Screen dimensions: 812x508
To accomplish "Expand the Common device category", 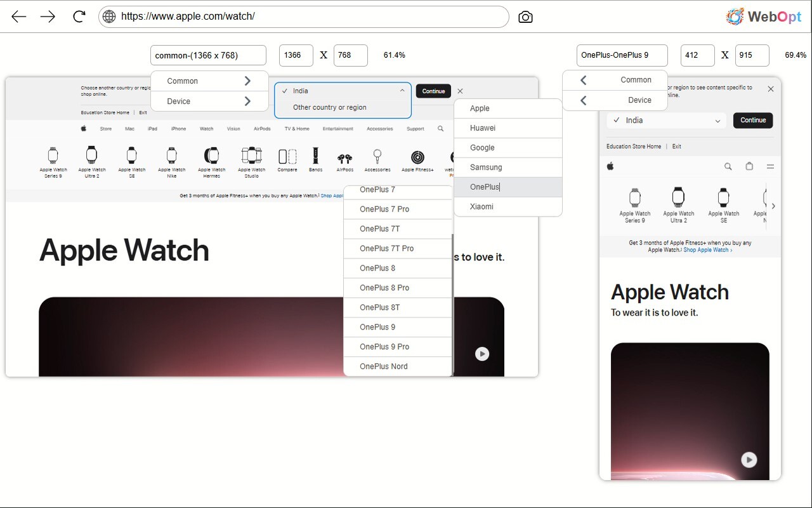I will tap(209, 81).
